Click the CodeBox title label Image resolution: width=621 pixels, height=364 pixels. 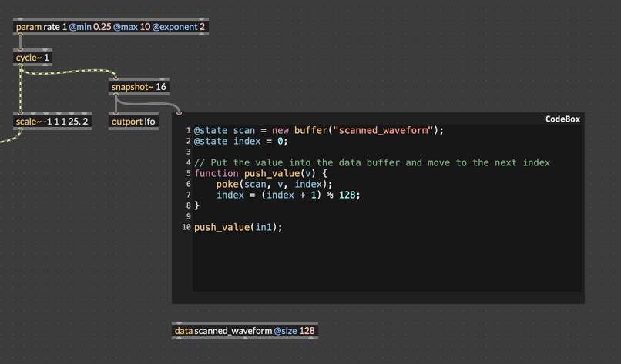tap(562, 119)
